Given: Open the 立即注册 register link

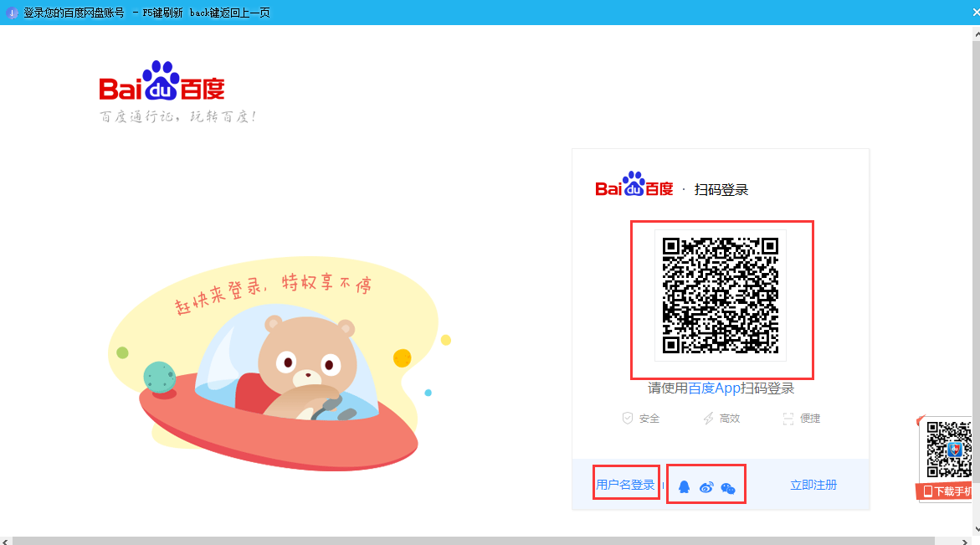Looking at the screenshot, I should click(813, 485).
